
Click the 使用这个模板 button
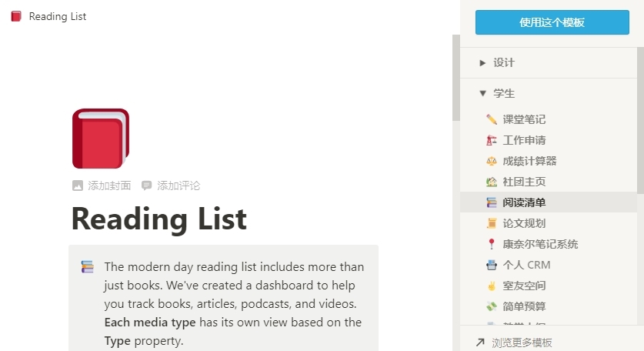coord(552,22)
